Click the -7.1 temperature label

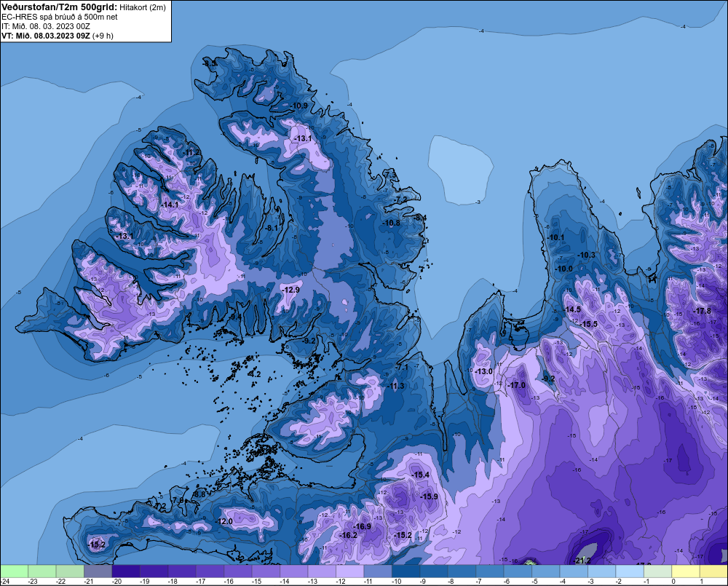(x=402, y=368)
